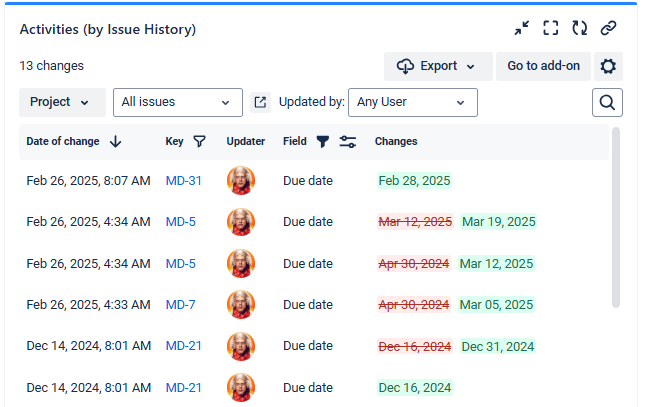
Task: Click the Activities (by Issue History) title
Action: click(x=108, y=29)
